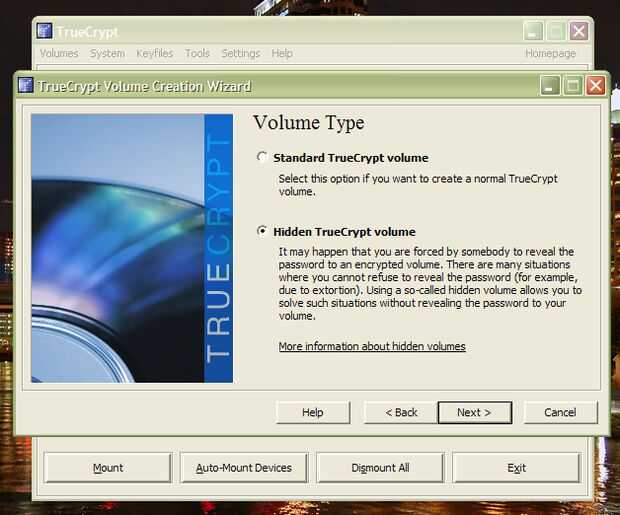
Task: Open the Settings menu in TrueCrypt window
Action: [x=240, y=53]
